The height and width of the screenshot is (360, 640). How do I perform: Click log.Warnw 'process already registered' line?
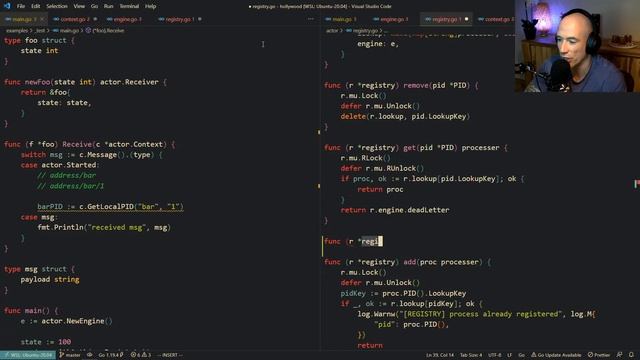pos(476,314)
